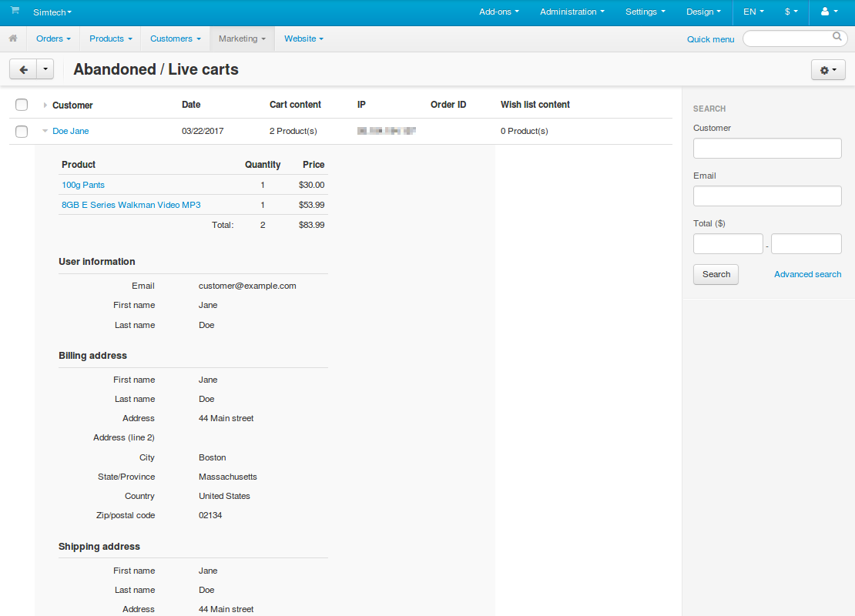Open the Advanced search link
This screenshot has height=616, width=855.
[x=807, y=274]
